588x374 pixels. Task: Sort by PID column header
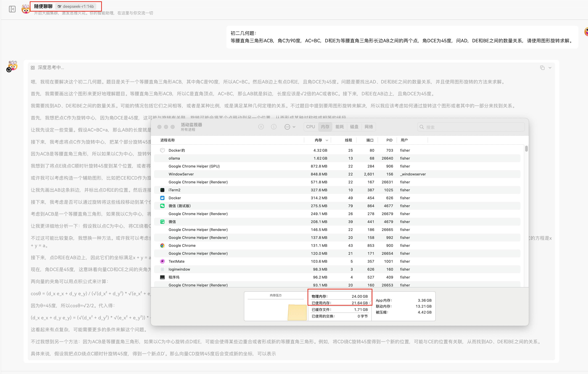[389, 140]
